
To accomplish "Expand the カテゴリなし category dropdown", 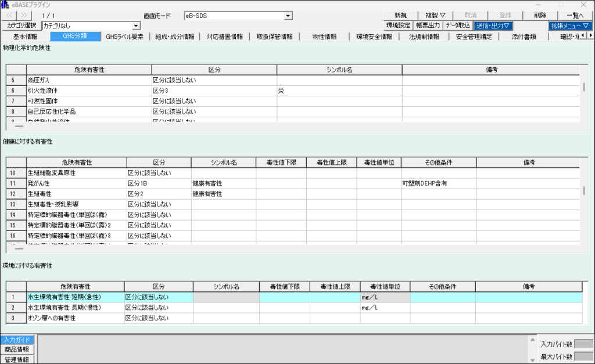I will tap(136, 26).
